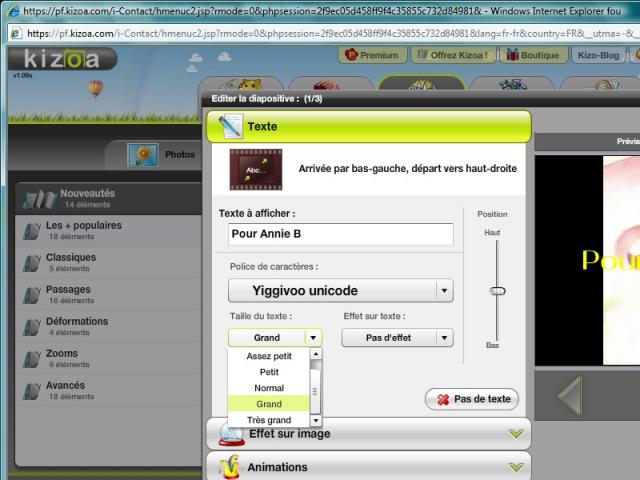The width and height of the screenshot is (640, 480).
Task: Choose Très grand from size list
Action: [x=269, y=420]
